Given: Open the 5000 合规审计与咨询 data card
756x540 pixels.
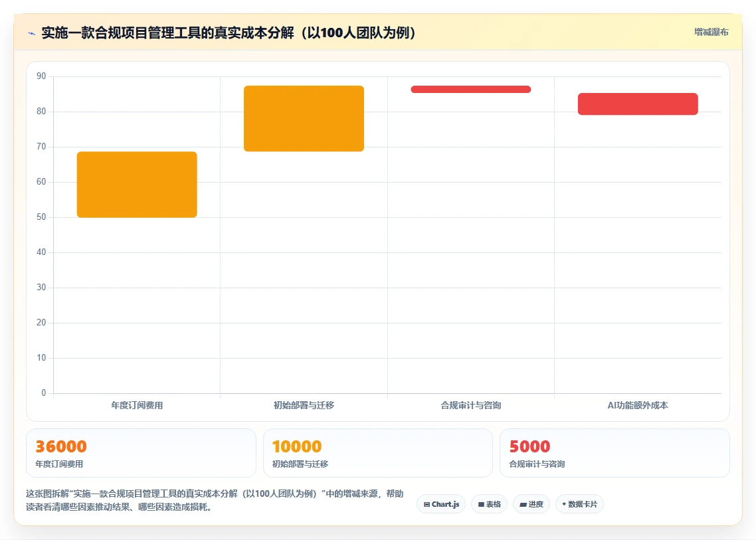Looking at the screenshot, I should [x=614, y=453].
